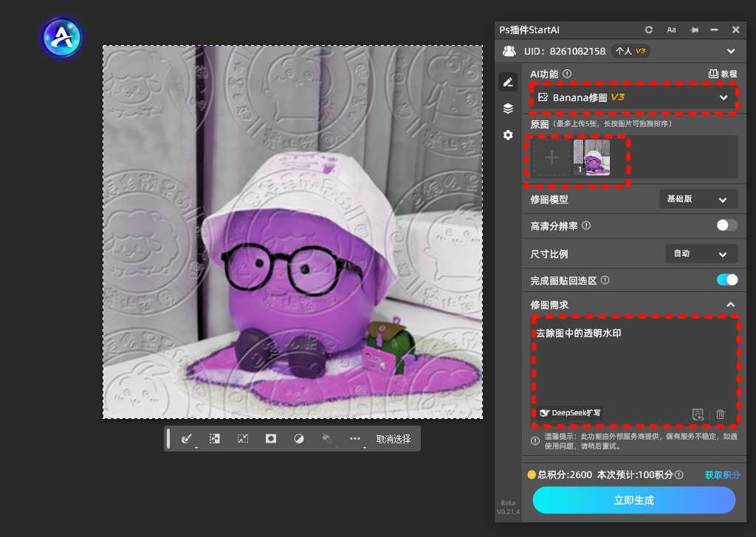Image resolution: width=756 pixels, height=537 pixels.
Task: Click the create mask icon in toolbar
Action: [271, 438]
